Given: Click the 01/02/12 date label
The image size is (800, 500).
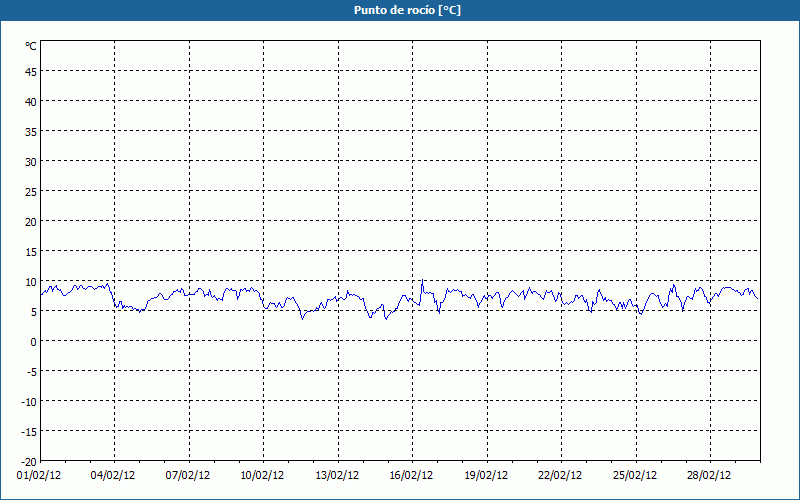Looking at the screenshot, I should tap(39, 476).
